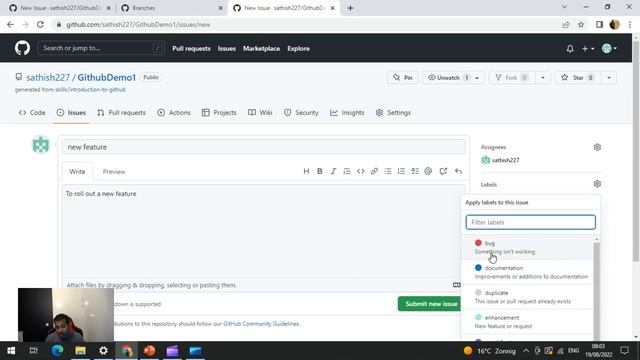Open the Projects tab
This screenshot has height=360, width=640.
tap(219, 113)
